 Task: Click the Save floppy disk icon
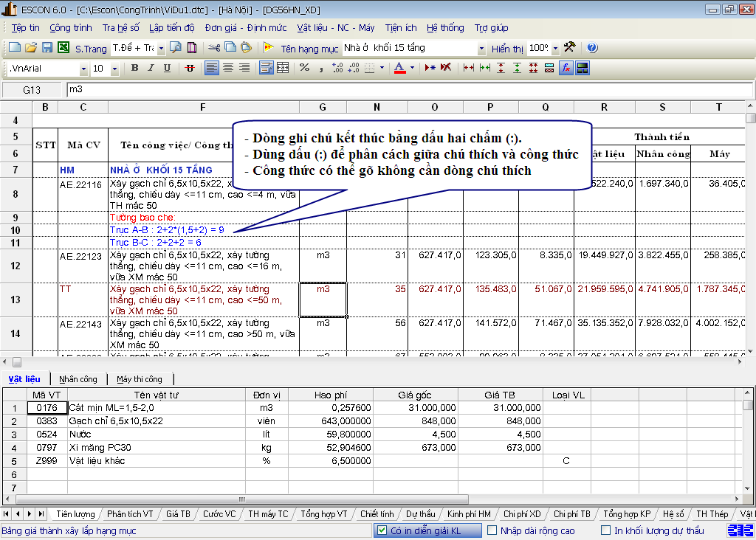point(47,48)
